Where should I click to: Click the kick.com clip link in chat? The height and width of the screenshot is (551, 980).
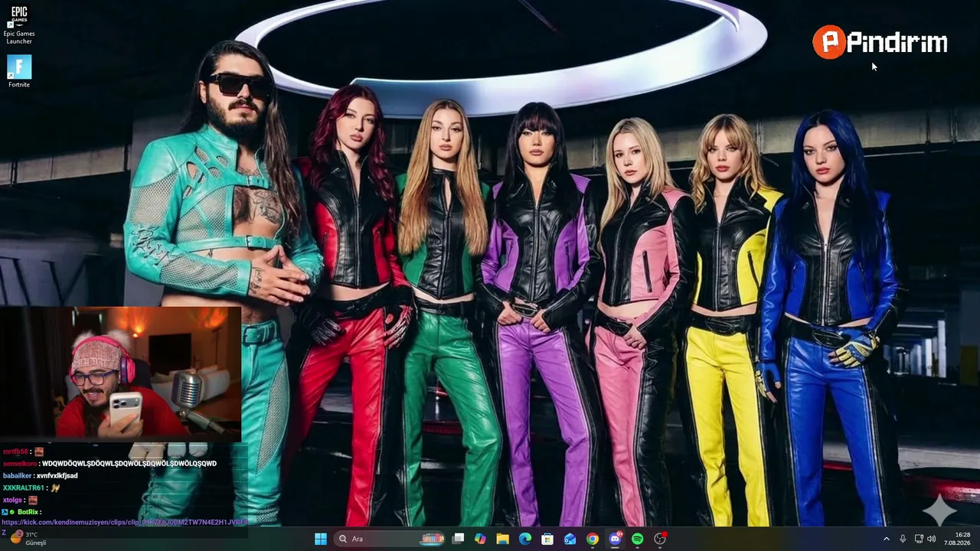[124, 522]
